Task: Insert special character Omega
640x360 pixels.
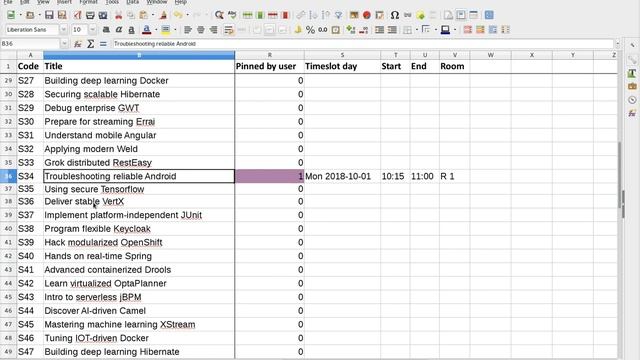Action: [x=394, y=15]
